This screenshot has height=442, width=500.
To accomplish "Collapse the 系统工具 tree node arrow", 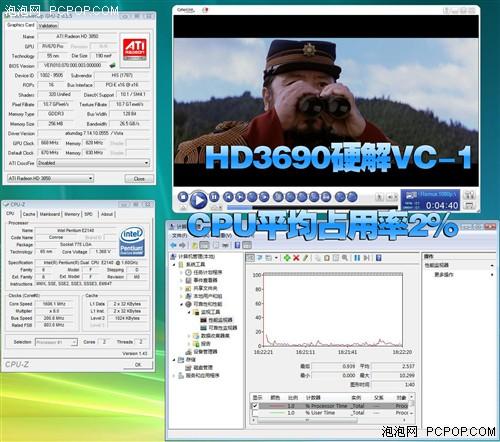I will click(x=174, y=264).
